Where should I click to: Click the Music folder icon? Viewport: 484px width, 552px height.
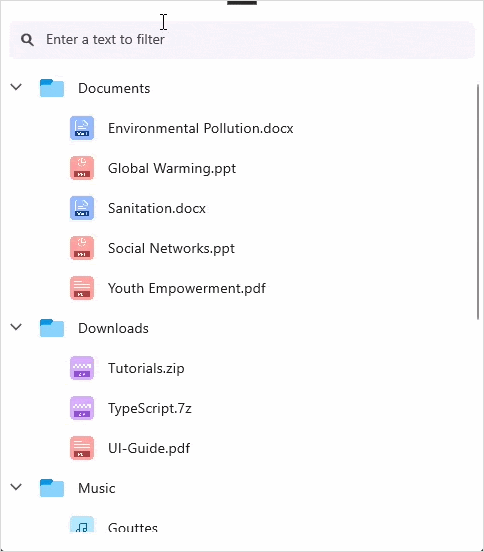[52, 488]
